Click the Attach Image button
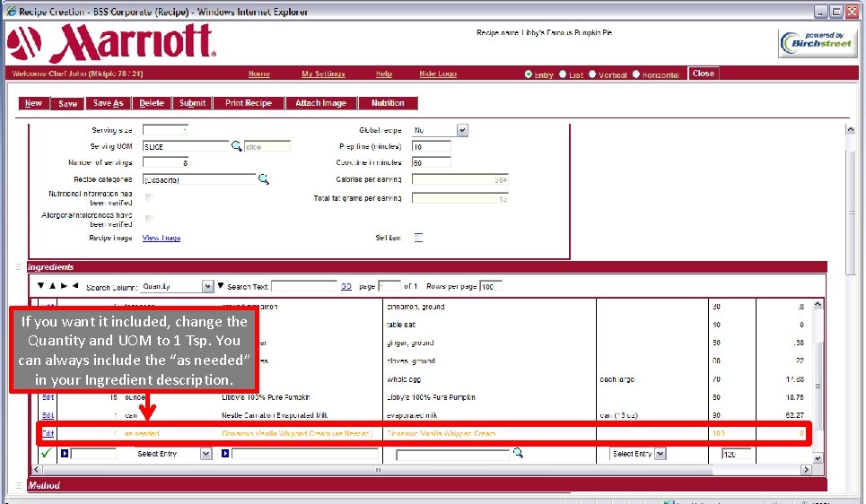Image resolution: width=866 pixels, height=504 pixels. tap(321, 103)
